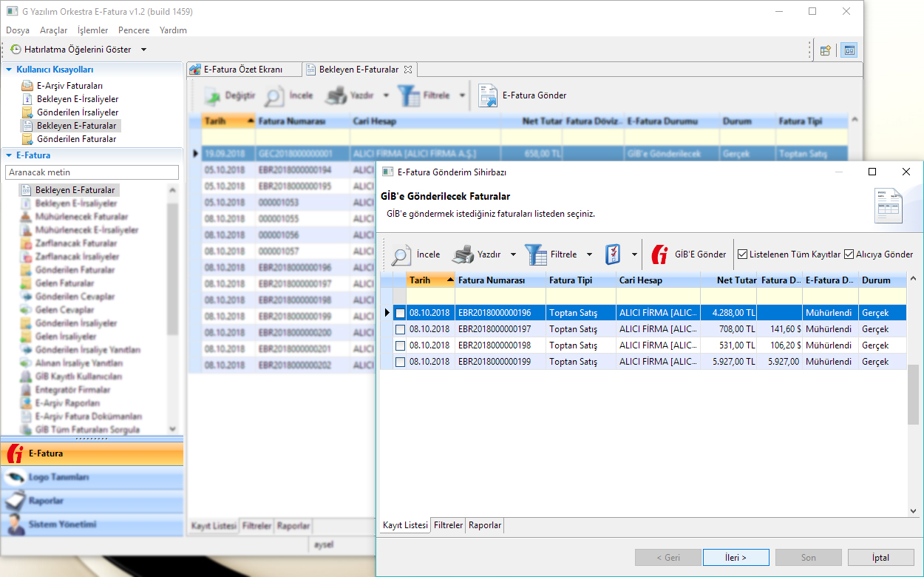924x577 pixels.
Task: Open the İşlemler menu
Action: tap(92, 30)
